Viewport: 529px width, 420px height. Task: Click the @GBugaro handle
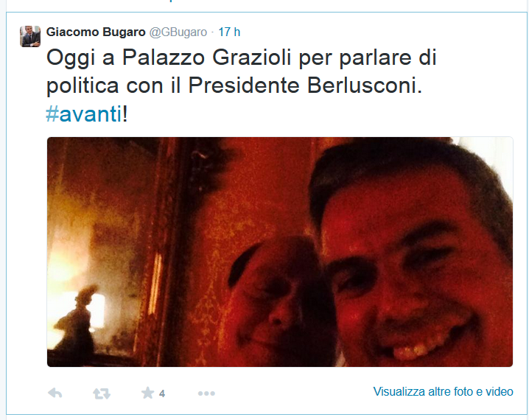click(178, 32)
